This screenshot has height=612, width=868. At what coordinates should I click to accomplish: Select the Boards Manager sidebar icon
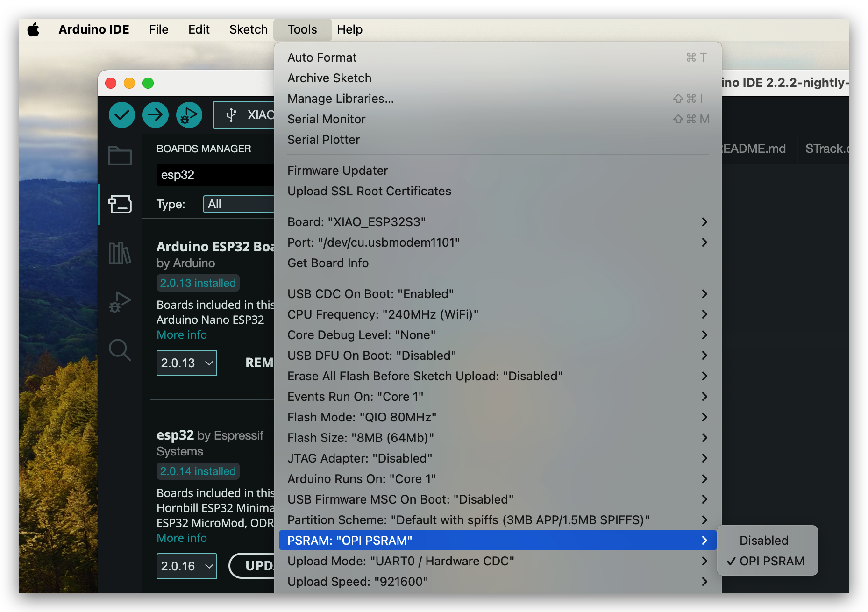(x=120, y=204)
